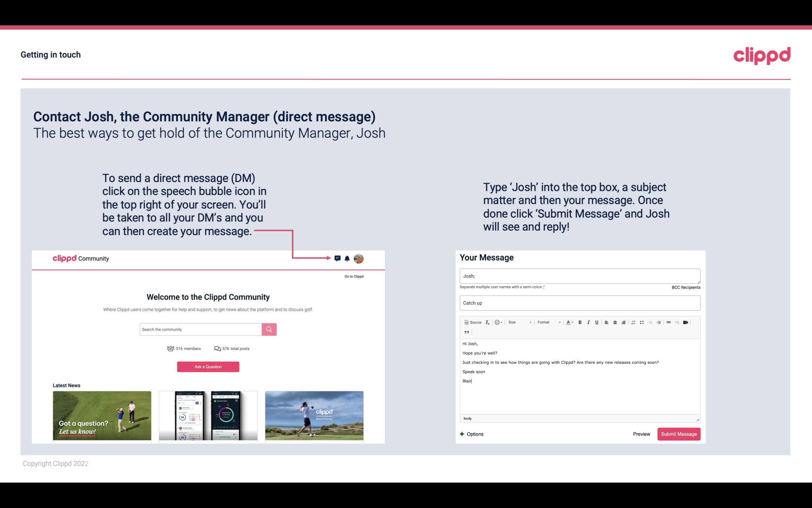Click the blockquote quotation mark icon
Screen dimensions: 812x508
click(x=465, y=332)
